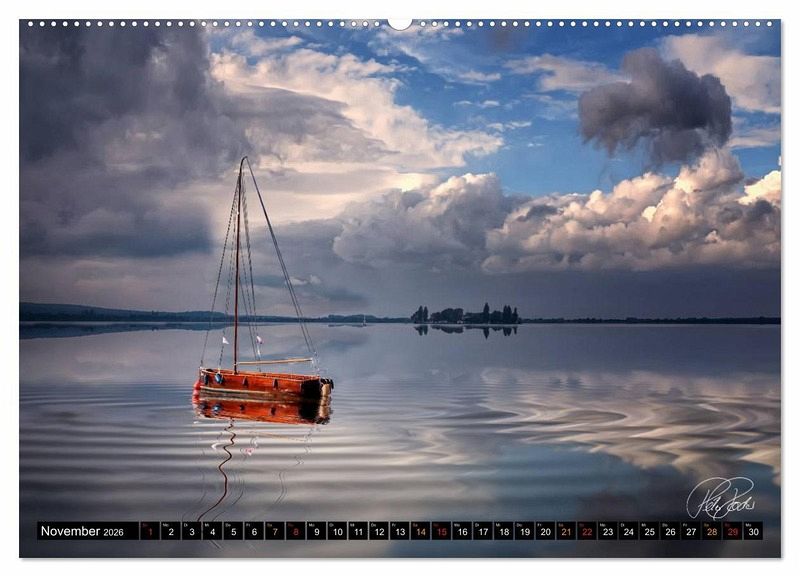Click the photographer's signature
800x577 pixels.
719,496
